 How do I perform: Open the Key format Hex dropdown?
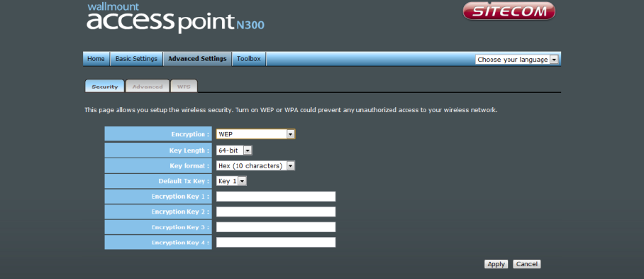click(255, 165)
